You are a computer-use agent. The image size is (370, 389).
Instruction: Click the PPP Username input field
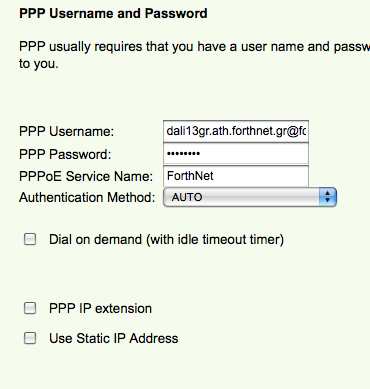tap(236, 131)
